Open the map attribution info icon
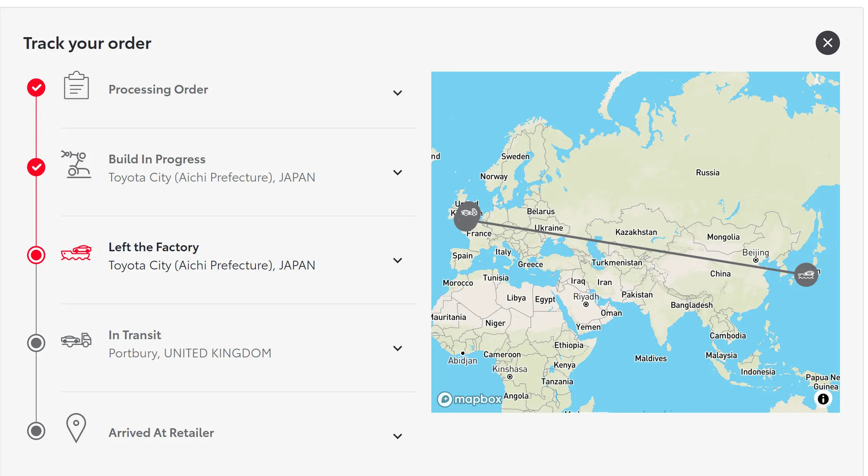Screen dimensions: 868x476 [823, 399]
